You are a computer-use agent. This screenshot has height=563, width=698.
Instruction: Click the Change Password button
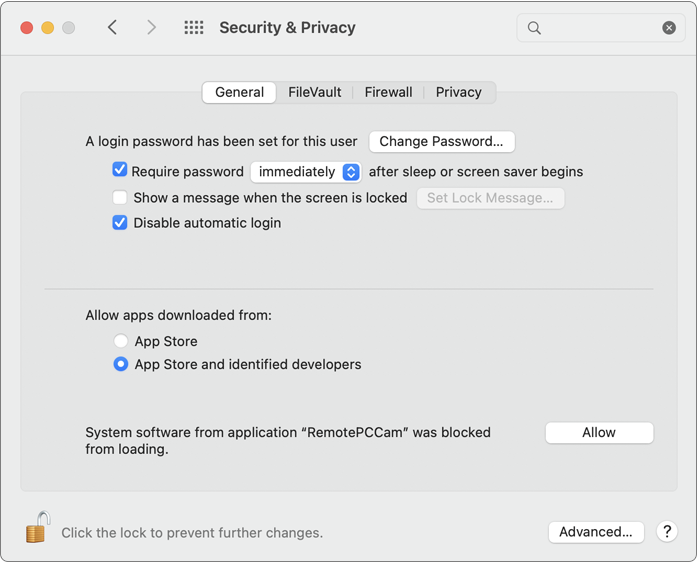point(441,141)
